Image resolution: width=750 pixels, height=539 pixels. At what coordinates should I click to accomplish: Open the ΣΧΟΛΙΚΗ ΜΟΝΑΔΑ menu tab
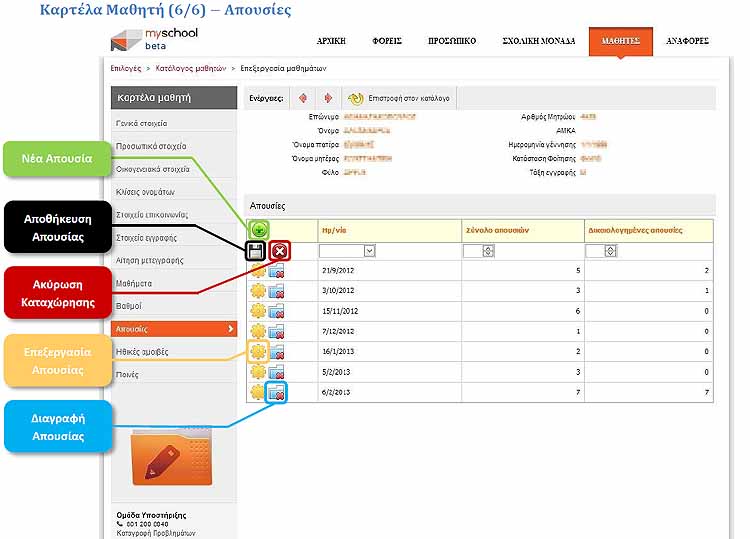(x=545, y=41)
